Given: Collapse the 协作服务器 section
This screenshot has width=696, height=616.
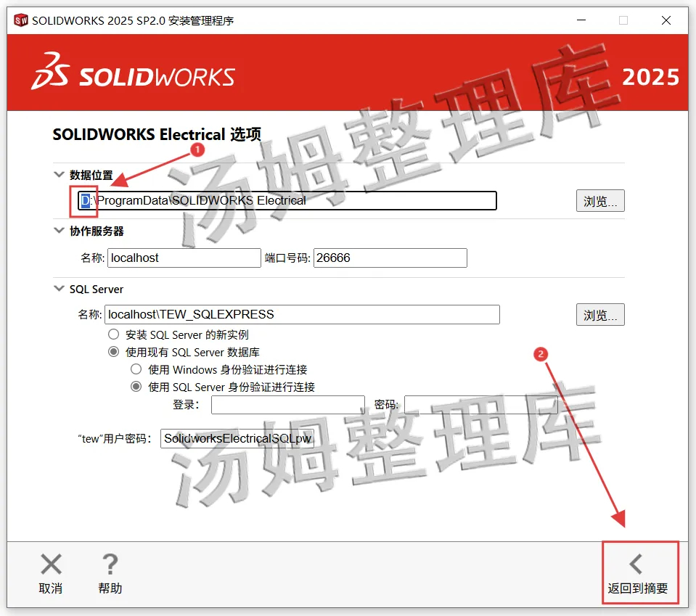Looking at the screenshot, I should click(59, 230).
